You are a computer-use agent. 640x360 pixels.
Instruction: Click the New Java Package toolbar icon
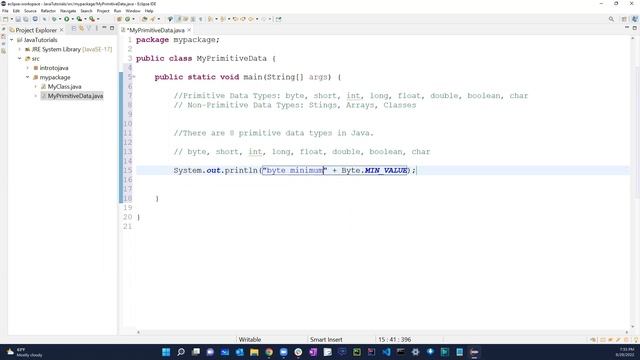pos(119,19)
